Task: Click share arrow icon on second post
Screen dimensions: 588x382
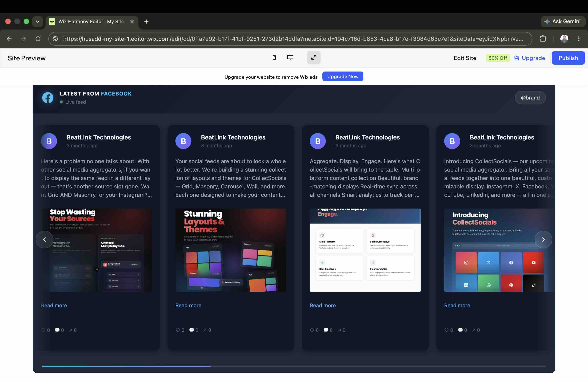Action: pos(205,330)
